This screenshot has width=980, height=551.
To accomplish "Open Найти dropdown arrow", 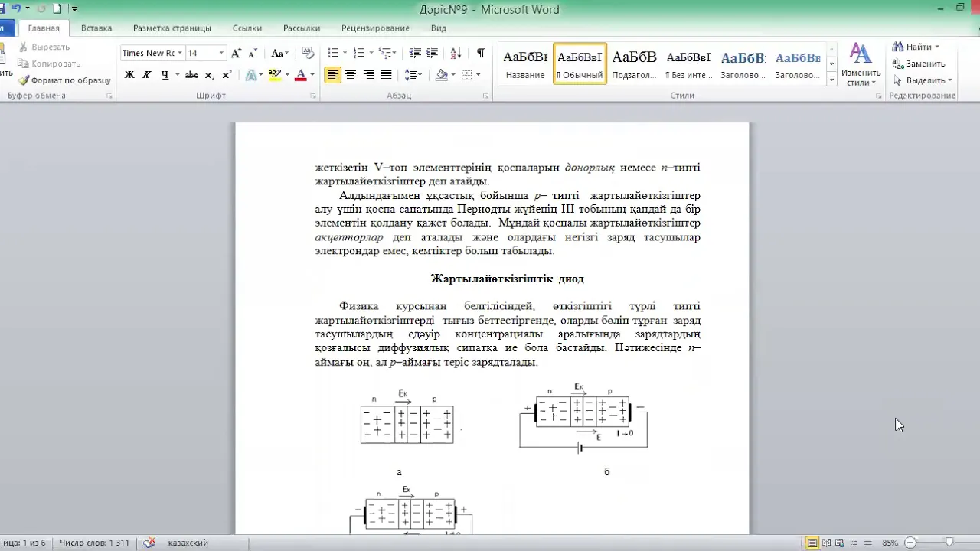I will 937,47.
